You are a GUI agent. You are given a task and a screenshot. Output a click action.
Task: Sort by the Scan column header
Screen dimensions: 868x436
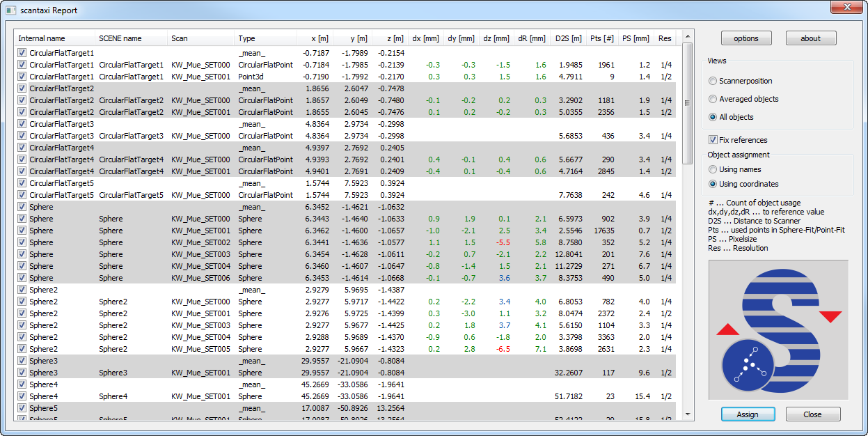pos(201,39)
